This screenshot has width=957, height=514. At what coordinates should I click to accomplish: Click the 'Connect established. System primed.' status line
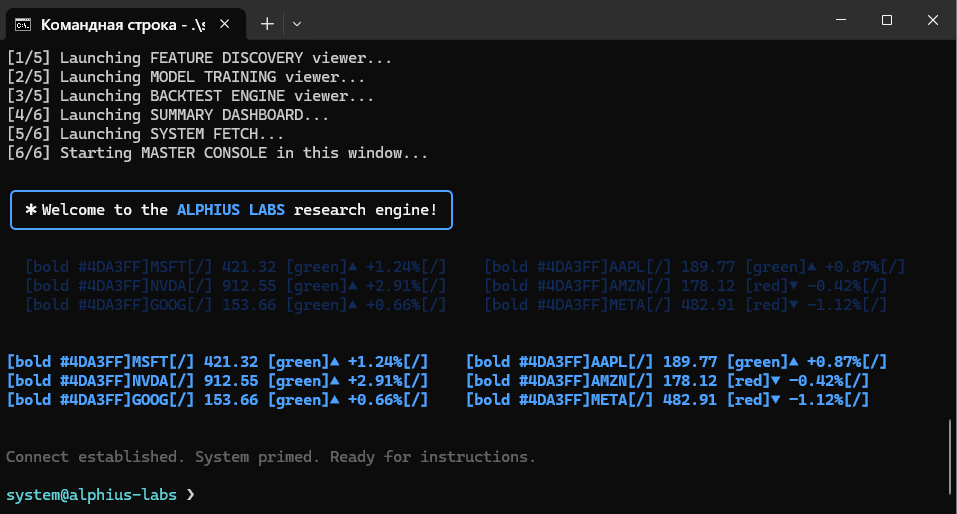[x=271, y=457]
